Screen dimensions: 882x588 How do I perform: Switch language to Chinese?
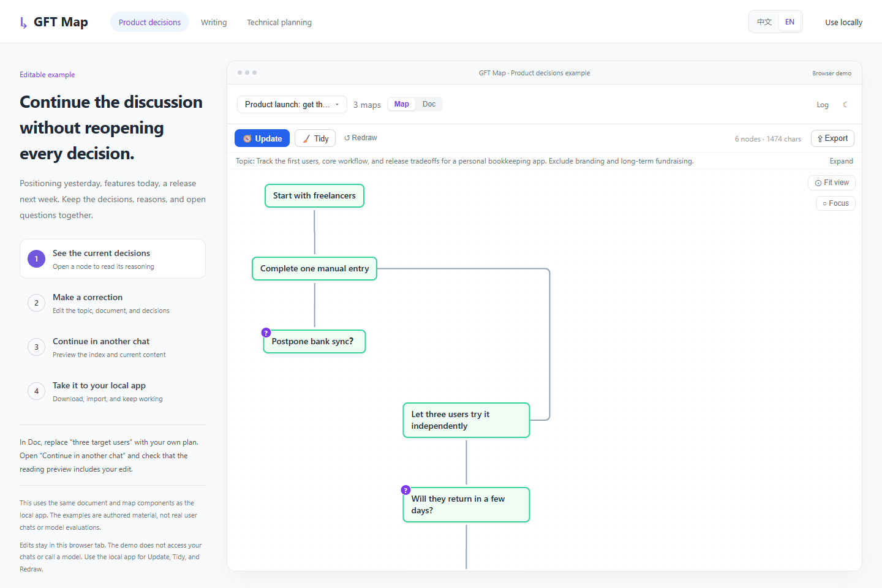pyautogui.click(x=764, y=22)
